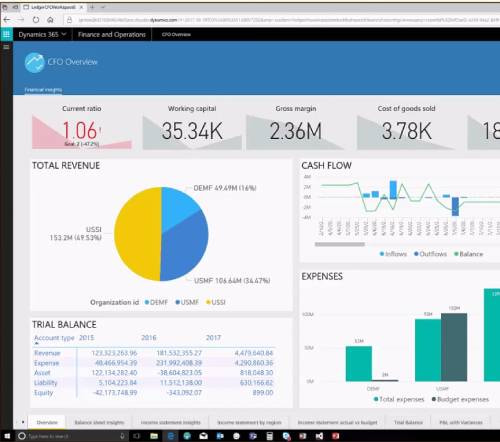Click the 2016 column header in Trial Balance

[x=149, y=338]
